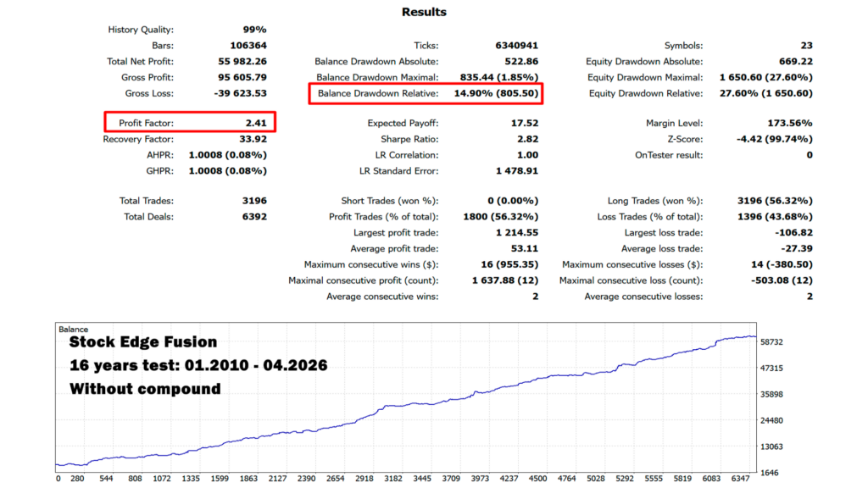Select the Average profit trade value 53.11

(x=524, y=249)
